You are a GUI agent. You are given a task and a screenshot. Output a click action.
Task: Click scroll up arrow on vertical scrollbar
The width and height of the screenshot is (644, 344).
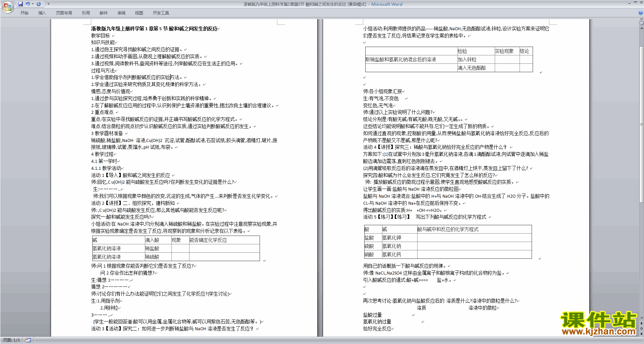(642, 28)
